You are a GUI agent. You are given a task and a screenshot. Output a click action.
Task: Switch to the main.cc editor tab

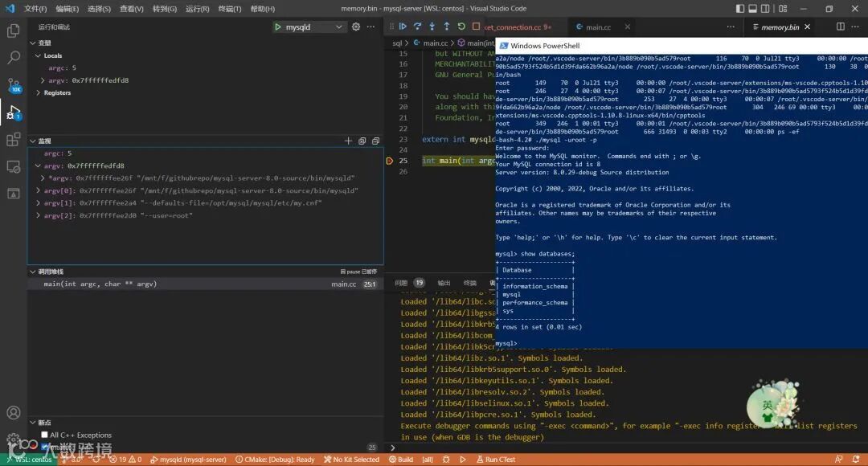click(597, 27)
